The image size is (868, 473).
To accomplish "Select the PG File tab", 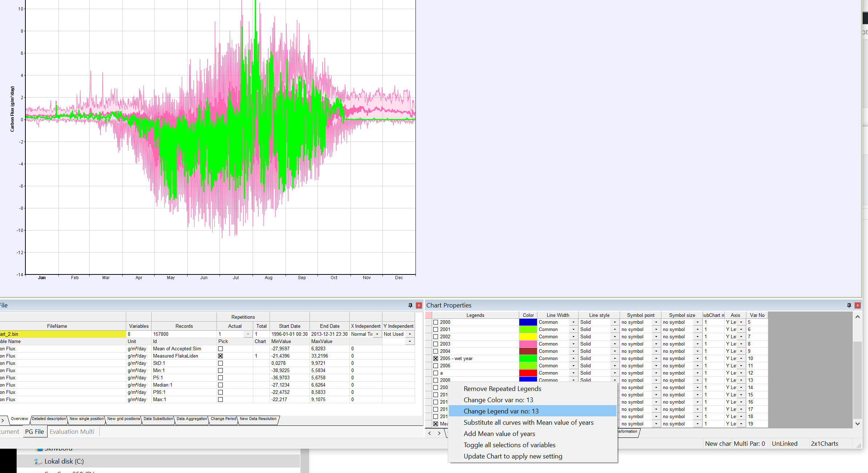I will point(34,432).
